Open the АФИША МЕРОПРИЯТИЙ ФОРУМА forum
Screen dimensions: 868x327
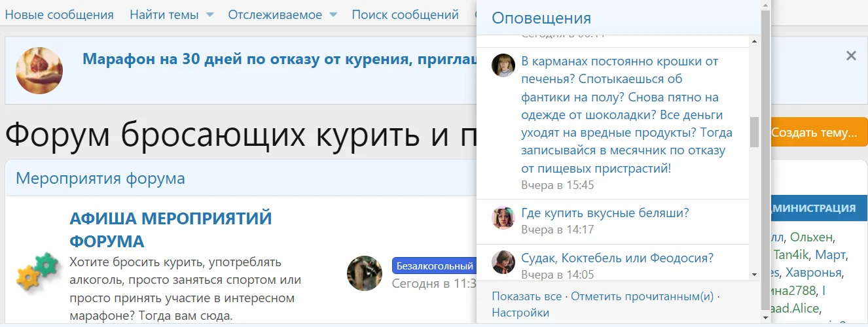171,230
